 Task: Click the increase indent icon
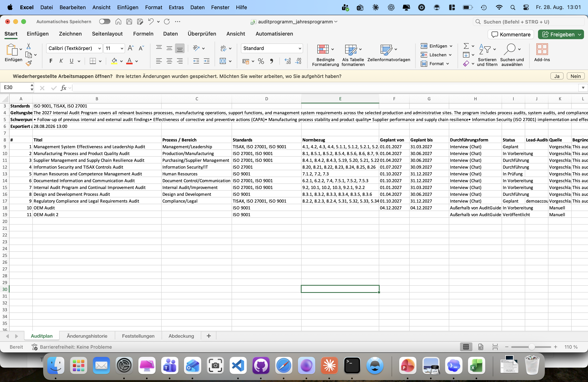pyautogui.click(x=207, y=61)
